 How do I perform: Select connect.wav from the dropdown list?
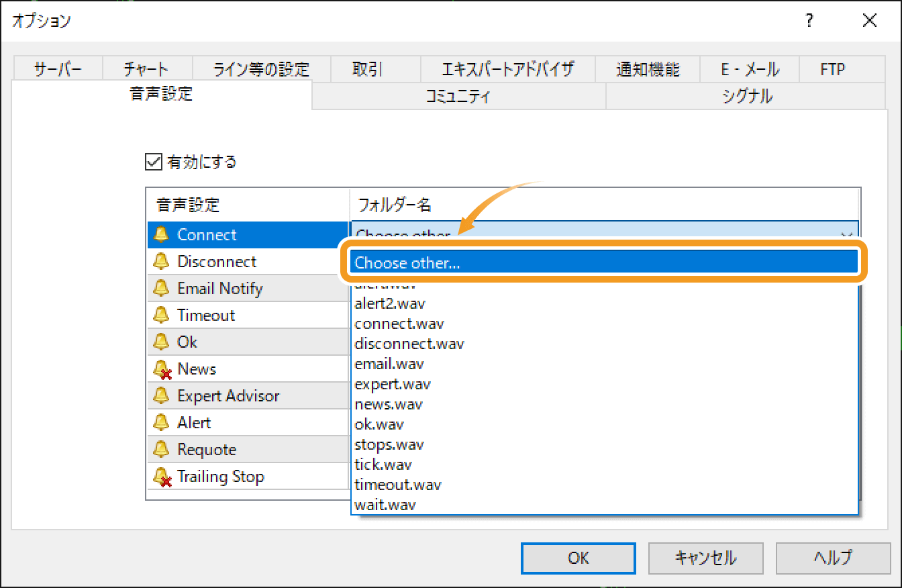point(399,324)
